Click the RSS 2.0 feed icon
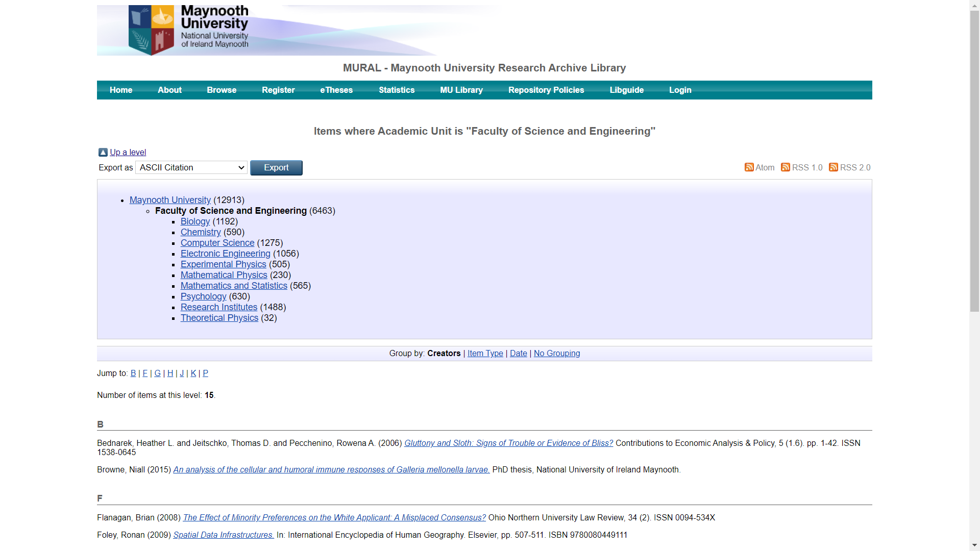This screenshot has width=980, height=551. (x=834, y=167)
